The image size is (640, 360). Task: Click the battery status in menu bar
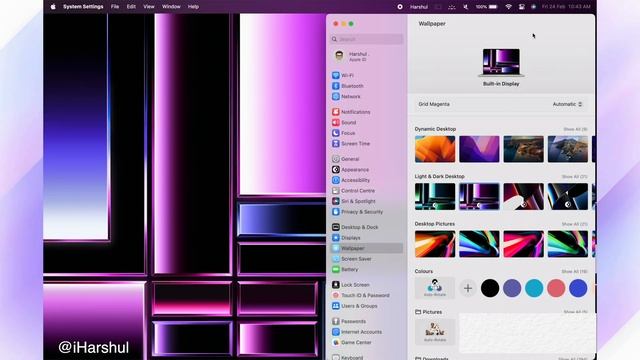(487, 7)
